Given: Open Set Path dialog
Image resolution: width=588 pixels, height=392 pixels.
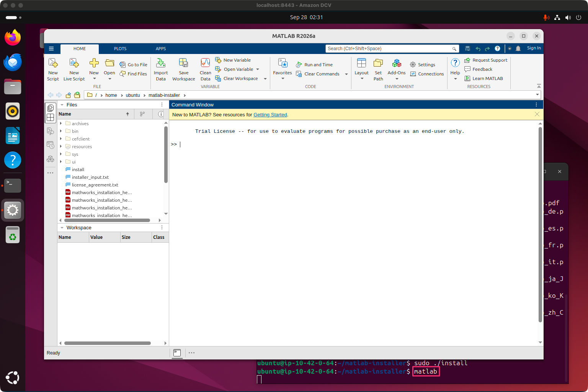Looking at the screenshot, I should pyautogui.click(x=378, y=70).
